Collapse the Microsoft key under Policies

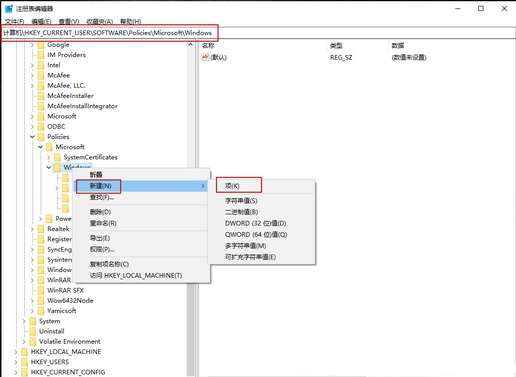(x=40, y=147)
